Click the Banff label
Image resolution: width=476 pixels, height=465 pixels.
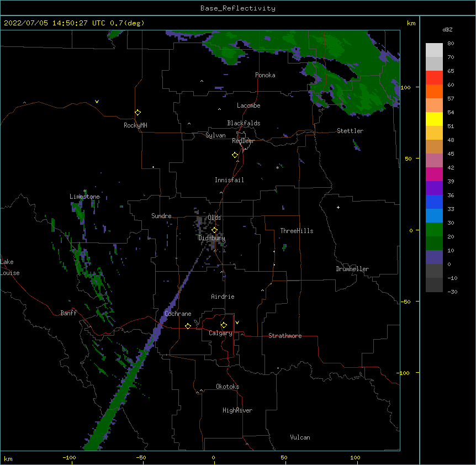pos(68,313)
